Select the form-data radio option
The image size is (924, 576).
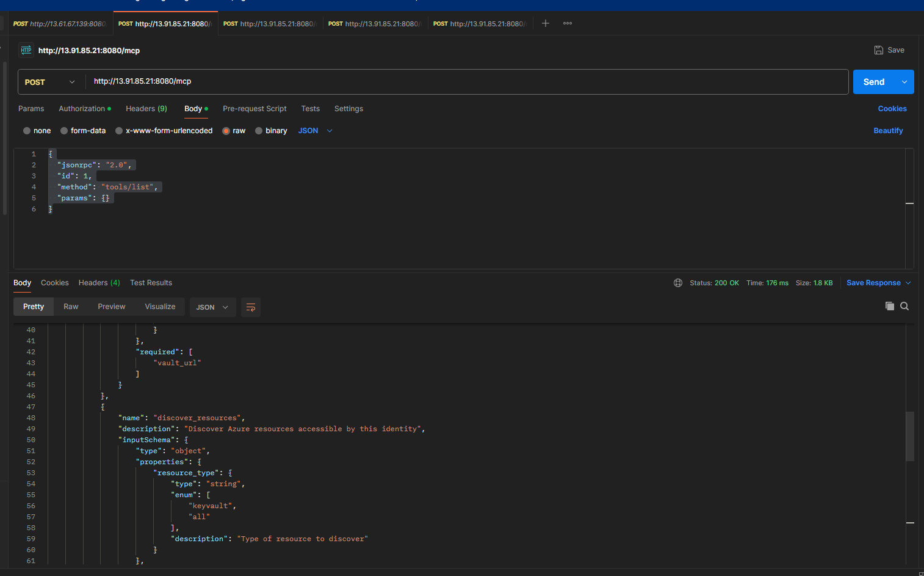click(x=64, y=131)
